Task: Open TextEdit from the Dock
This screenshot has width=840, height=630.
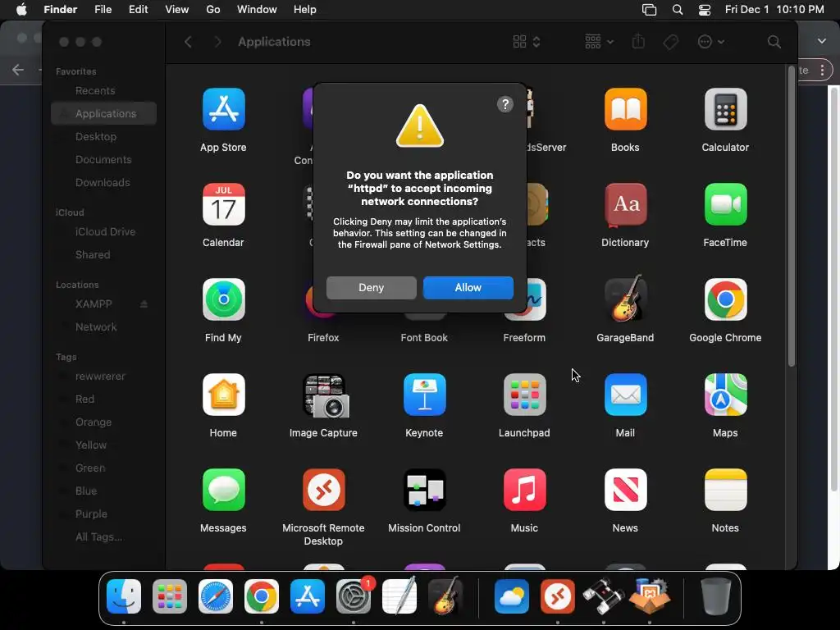Action: click(399, 596)
